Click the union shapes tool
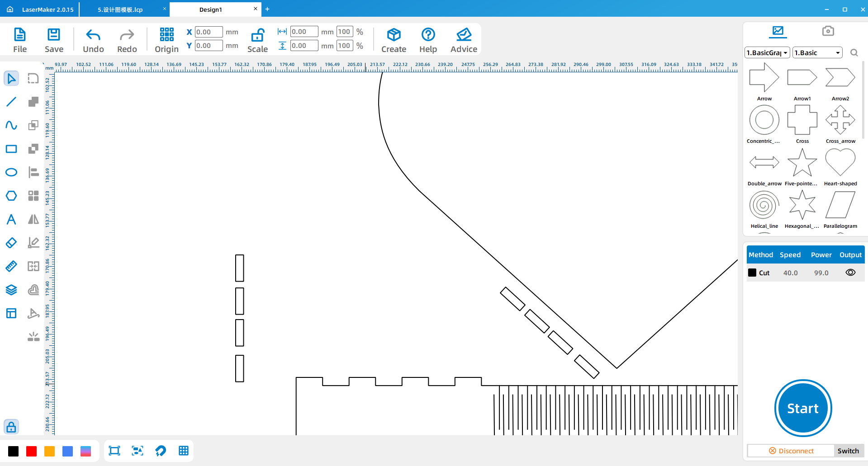Screen dimensions: 868x466 point(33,102)
